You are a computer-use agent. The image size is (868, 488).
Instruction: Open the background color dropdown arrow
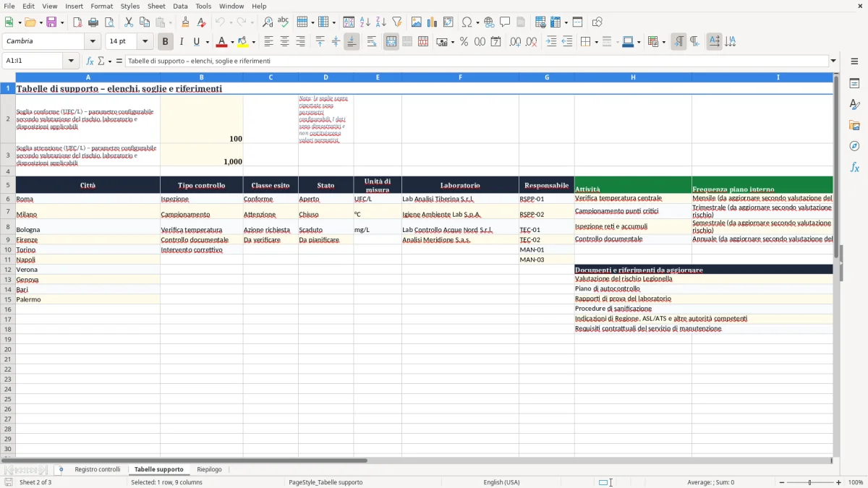tap(253, 42)
